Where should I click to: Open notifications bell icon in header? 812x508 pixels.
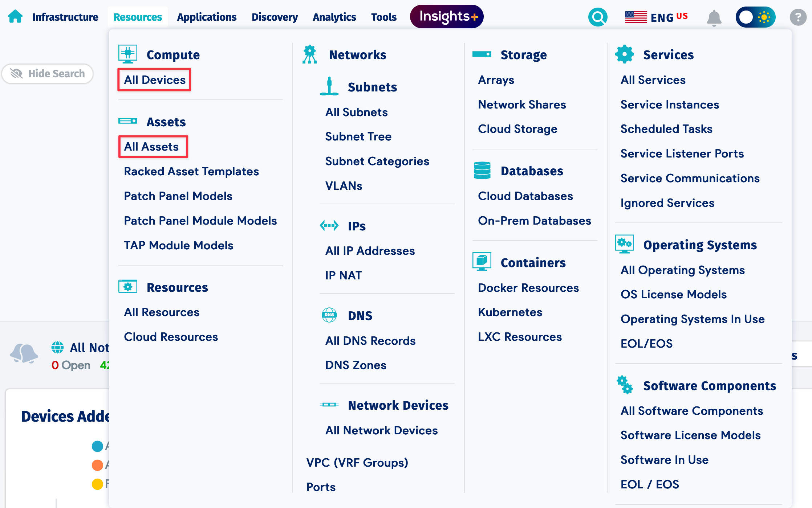(714, 17)
